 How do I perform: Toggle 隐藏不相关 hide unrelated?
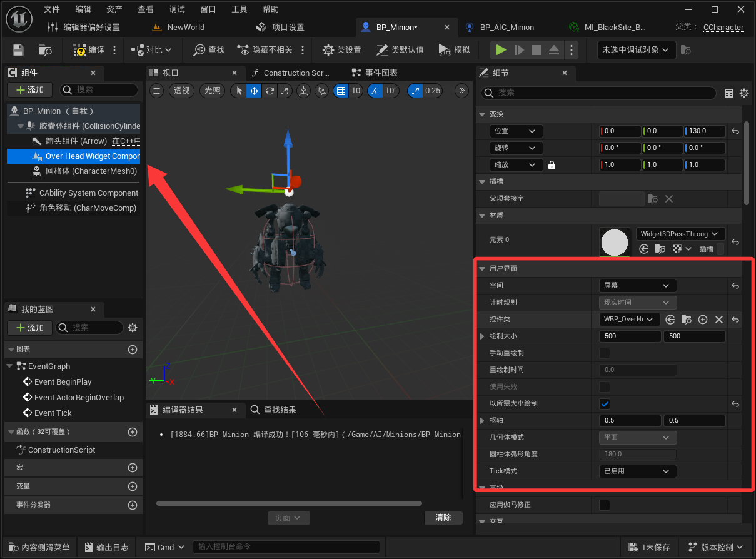click(265, 50)
